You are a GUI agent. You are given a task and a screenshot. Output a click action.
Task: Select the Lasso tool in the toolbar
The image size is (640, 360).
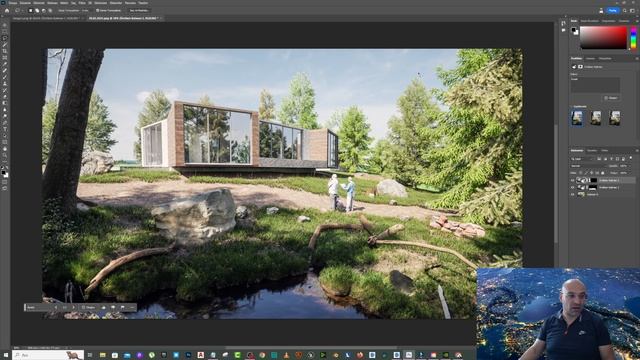point(5,38)
